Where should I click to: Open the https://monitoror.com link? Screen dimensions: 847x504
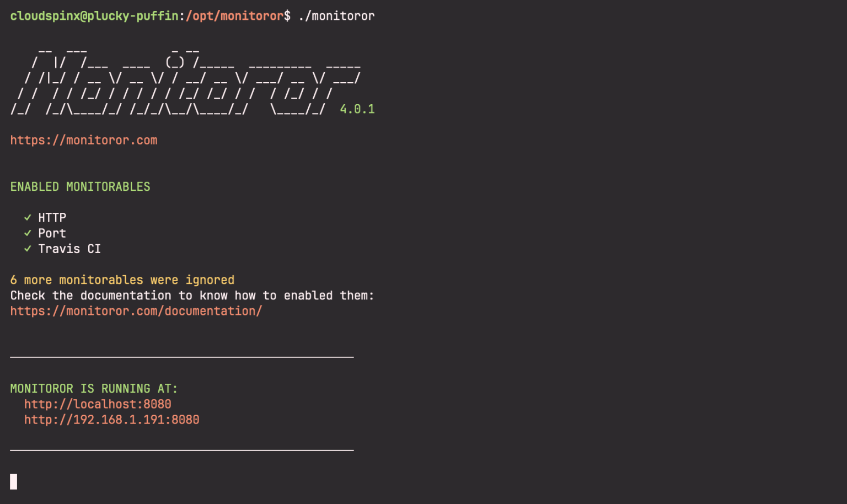coord(84,140)
